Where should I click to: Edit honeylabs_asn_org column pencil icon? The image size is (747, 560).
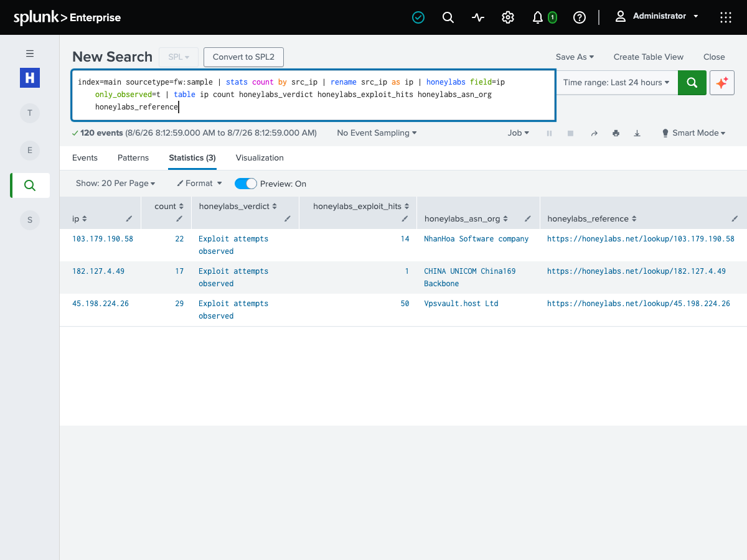click(528, 219)
